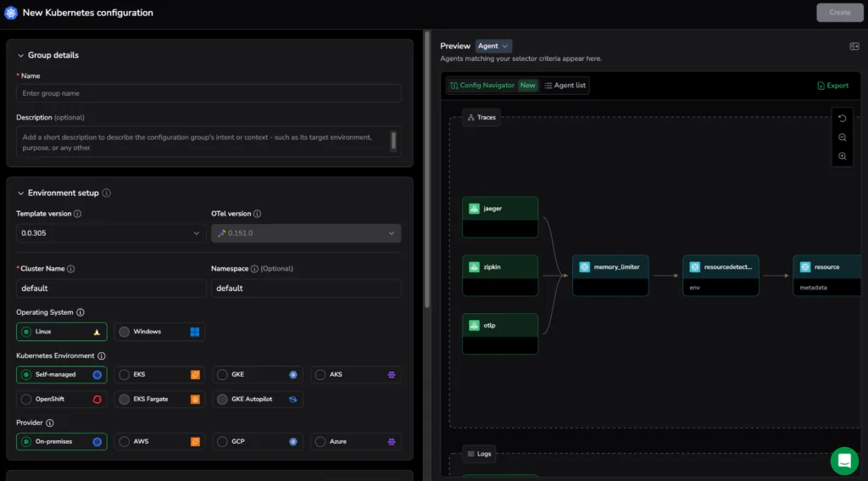Open the Agent preview type dropdown
This screenshot has height=481, width=868.
[493, 46]
